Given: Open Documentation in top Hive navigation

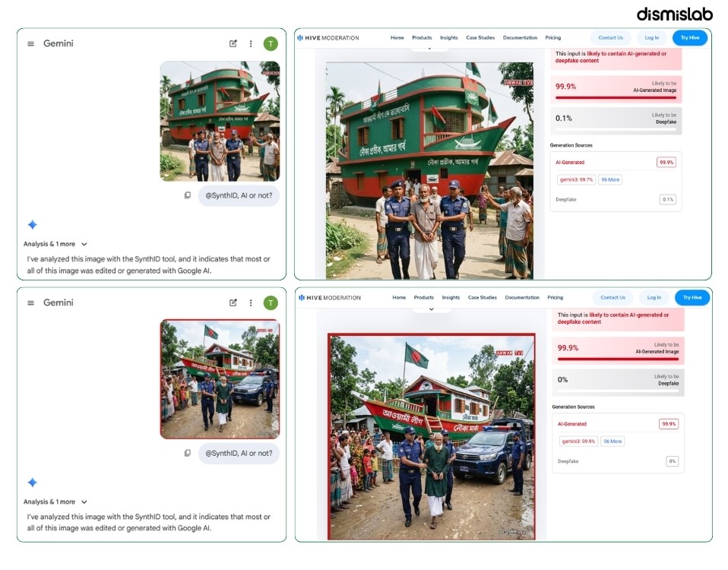Looking at the screenshot, I should click(520, 38).
